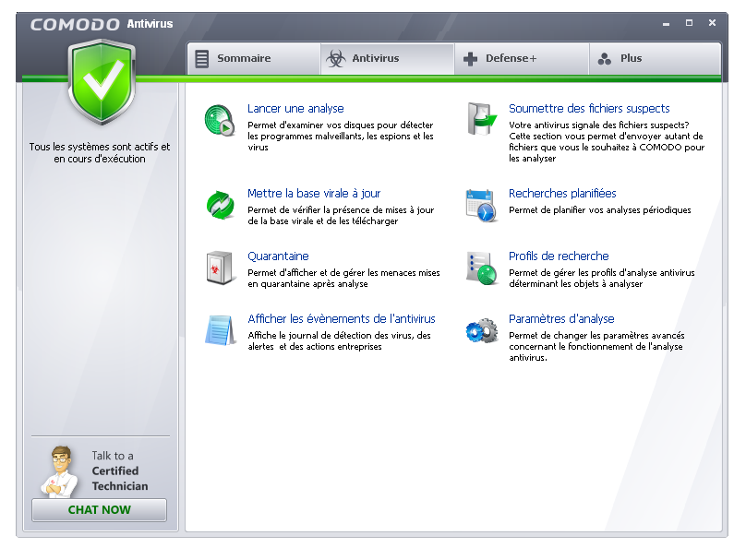Open Afficher les évènements de l'antivirus
The image size is (746, 560).
341,319
